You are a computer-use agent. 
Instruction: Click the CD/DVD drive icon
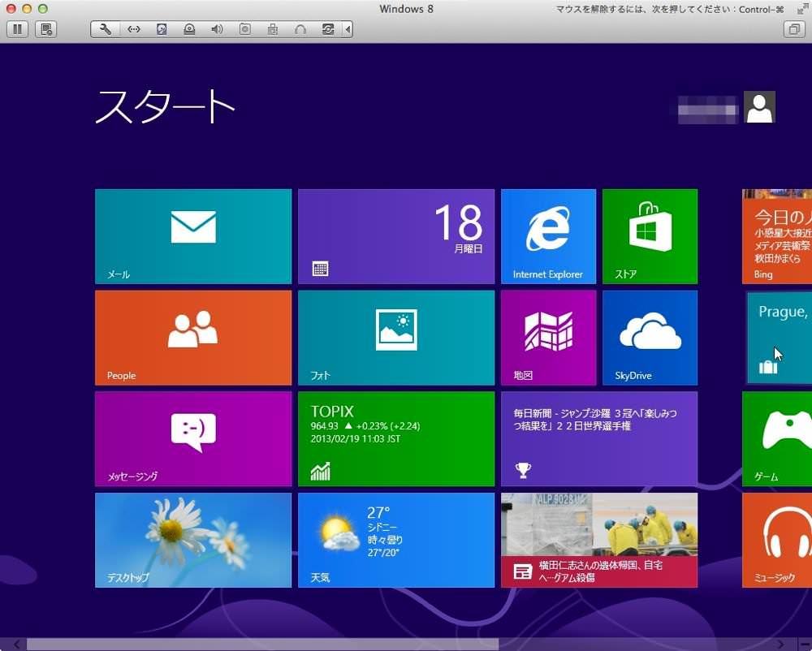(x=189, y=29)
